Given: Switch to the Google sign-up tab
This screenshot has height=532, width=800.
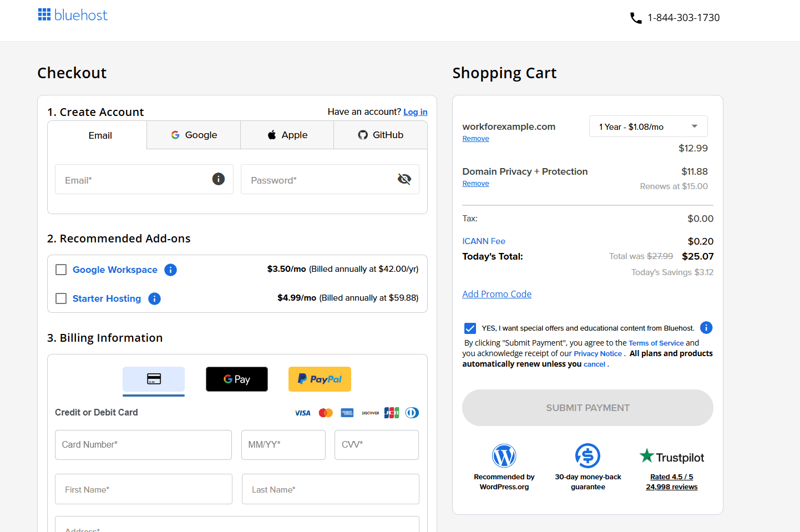Looking at the screenshot, I should [x=194, y=135].
